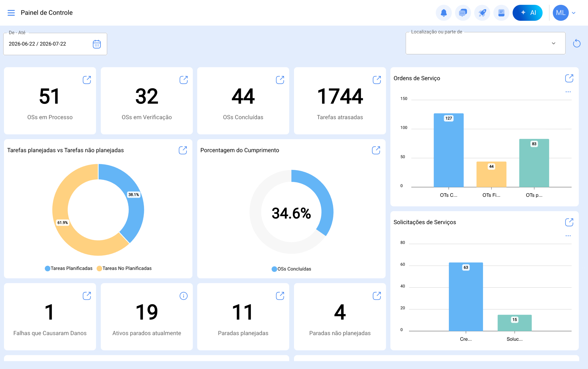
Task: Open the documentation notes icon
Action: [x=501, y=13]
